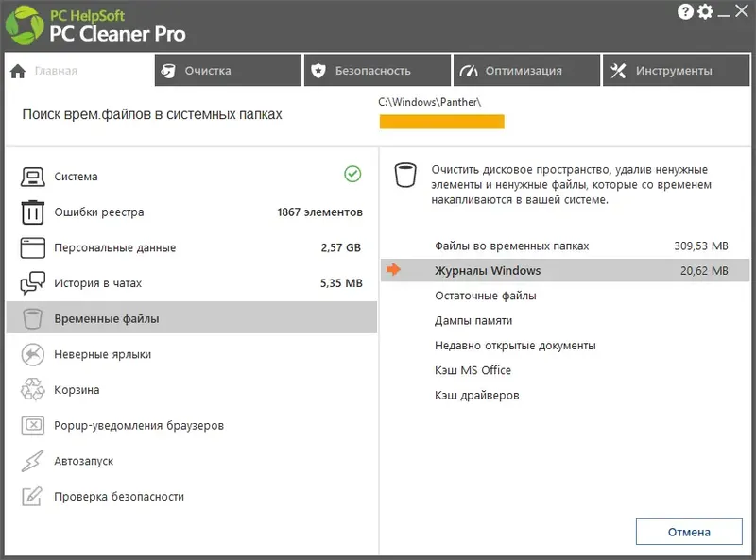756x560 pixels.
Task: Click the Персональные данные window icon
Action: (x=32, y=248)
